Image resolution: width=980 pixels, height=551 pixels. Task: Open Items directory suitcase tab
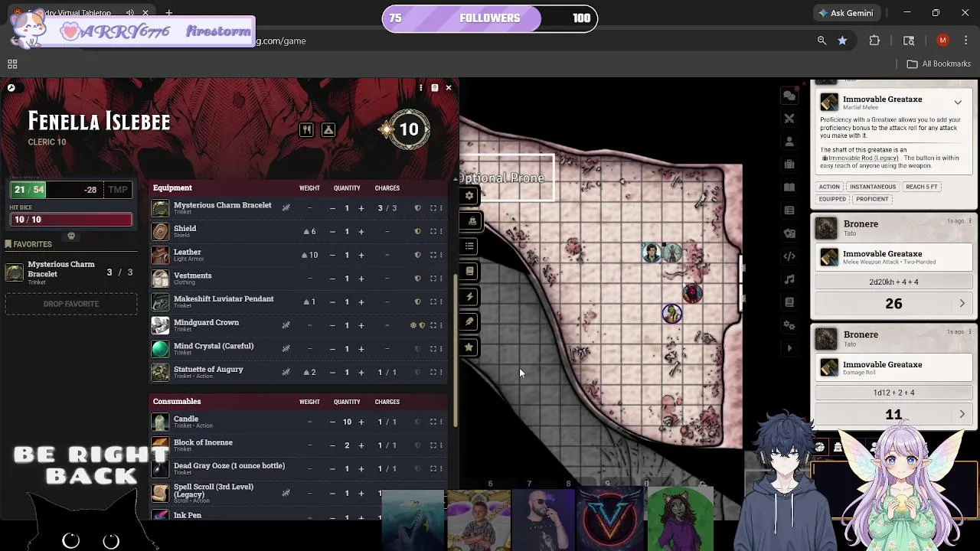pos(789,165)
